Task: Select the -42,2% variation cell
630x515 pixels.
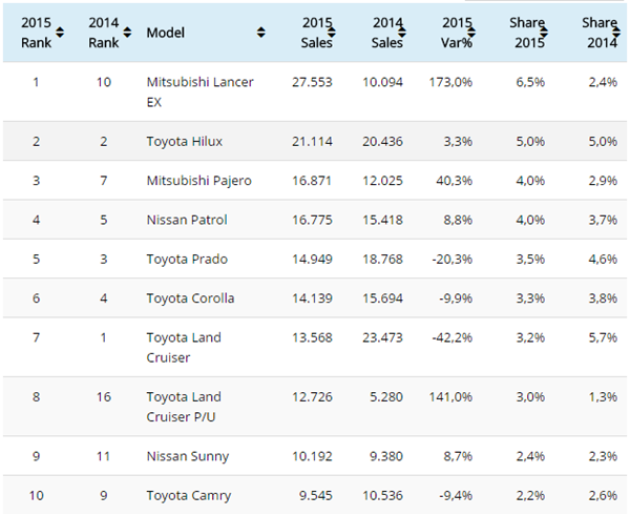Action: [x=452, y=337]
